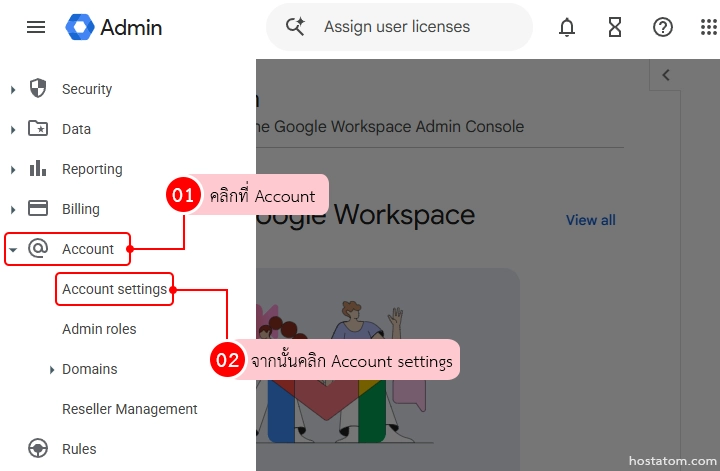Click the View all link
Viewport: 720px width, 471px height.
pos(591,220)
